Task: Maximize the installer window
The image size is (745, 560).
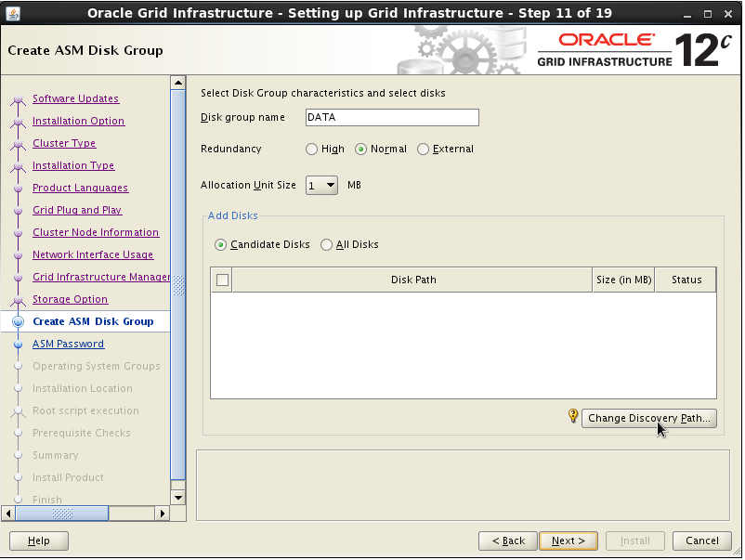Action: [x=708, y=14]
